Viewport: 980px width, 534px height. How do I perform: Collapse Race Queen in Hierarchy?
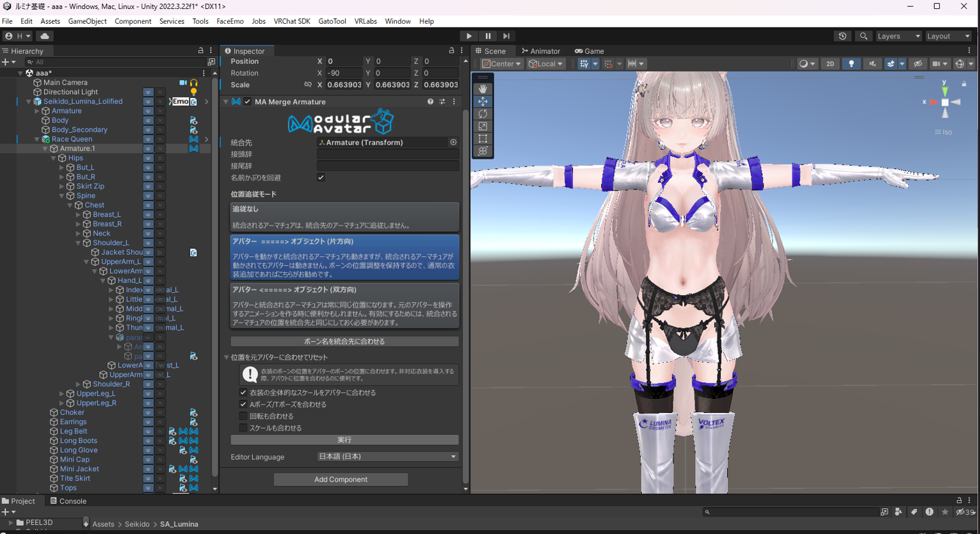pyautogui.click(x=36, y=139)
